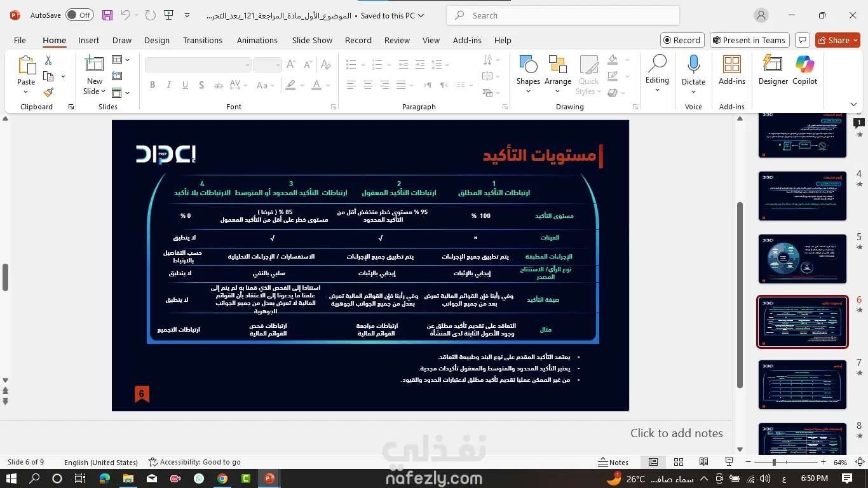Image resolution: width=868 pixels, height=488 pixels.
Task: Open the Add-ins pane
Action: point(732,71)
